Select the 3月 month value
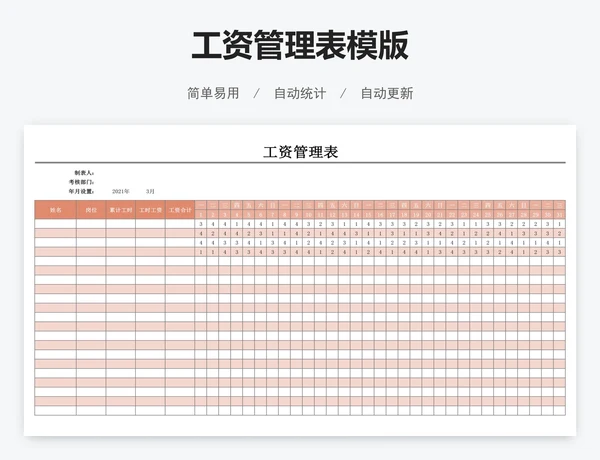The height and width of the screenshot is (460, 600). tap(150, 191)
